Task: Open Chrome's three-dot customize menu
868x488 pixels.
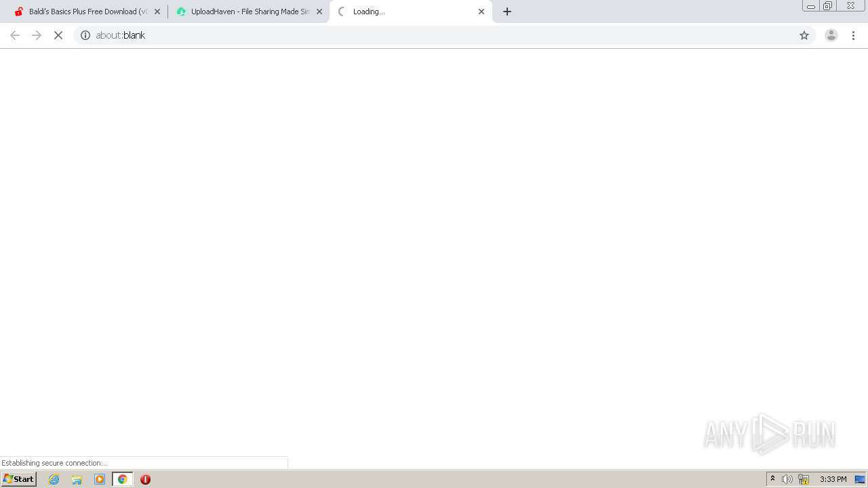Action: [x=854, y=35]
